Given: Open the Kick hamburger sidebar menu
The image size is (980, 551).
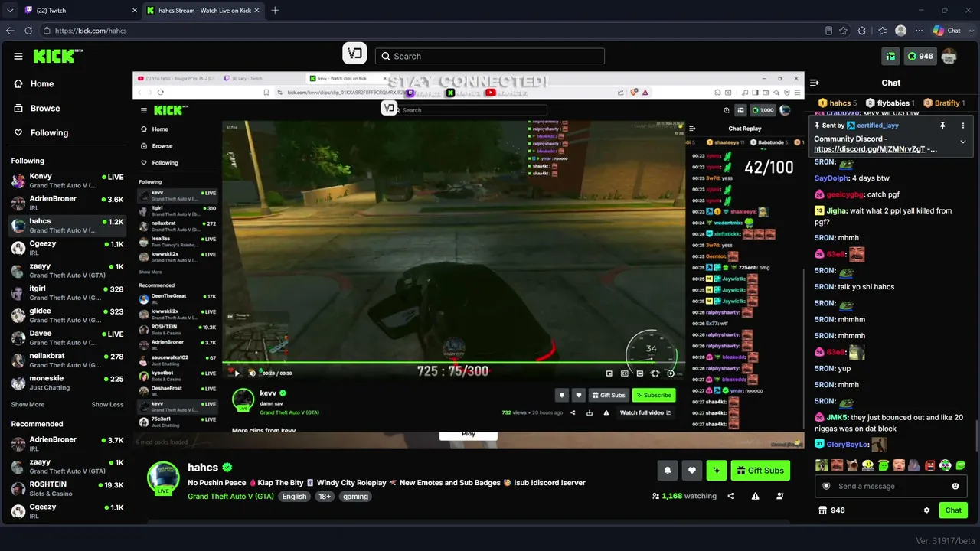Looking at the screenshot, I should click(18, 56).
